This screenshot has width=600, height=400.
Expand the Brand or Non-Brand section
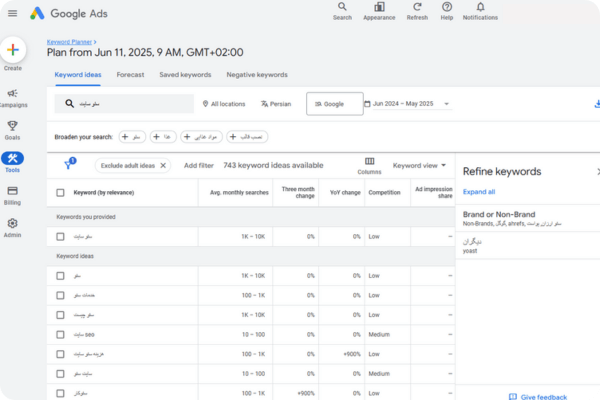click(x=528, y=218)
